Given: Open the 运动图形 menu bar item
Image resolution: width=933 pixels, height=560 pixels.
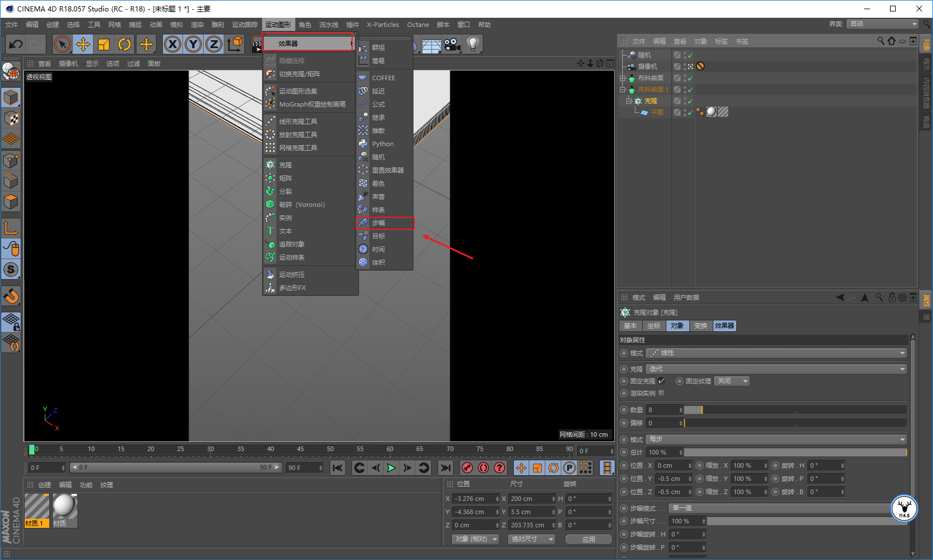Looking at the screenshot, I should point(278,25).
